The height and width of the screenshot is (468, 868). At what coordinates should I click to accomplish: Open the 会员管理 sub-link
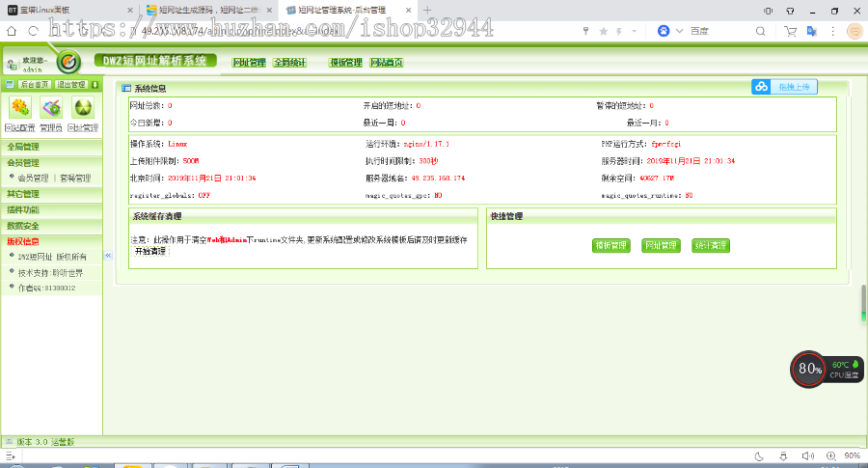pyautogui.click(x=33, y=179)
